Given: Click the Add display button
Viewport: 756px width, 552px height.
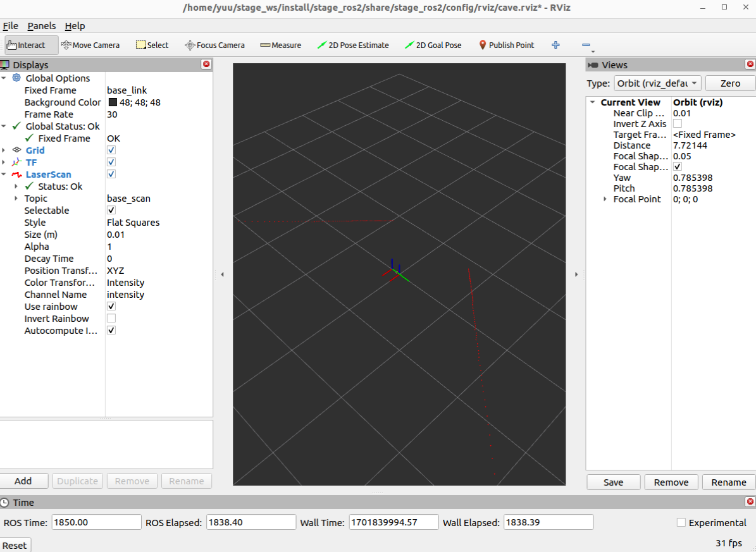Looking at the screenshot, I should coord(23,481).
